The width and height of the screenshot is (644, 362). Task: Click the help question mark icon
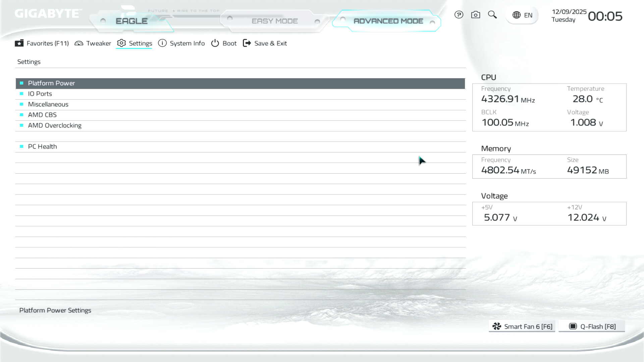point(459,15)
